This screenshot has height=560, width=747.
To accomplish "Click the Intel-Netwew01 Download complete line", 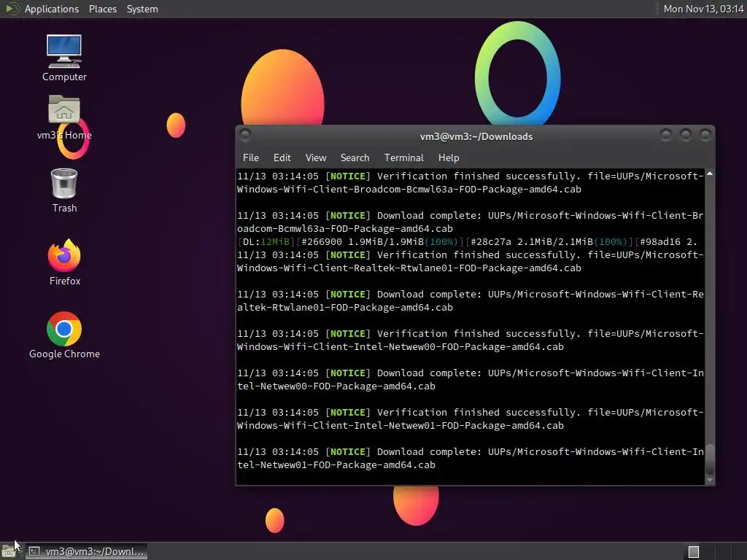I will pos(471,458).
